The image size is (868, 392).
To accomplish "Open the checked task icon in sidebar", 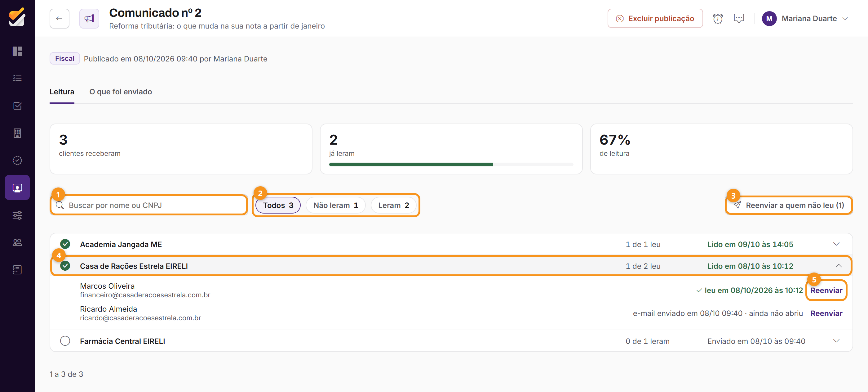I will tap(17, 106).
